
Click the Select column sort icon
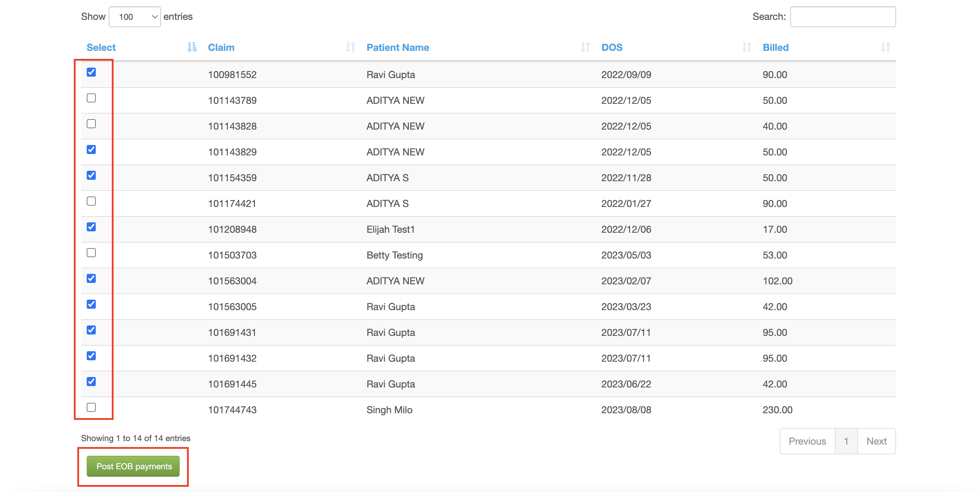coord(192,47)
